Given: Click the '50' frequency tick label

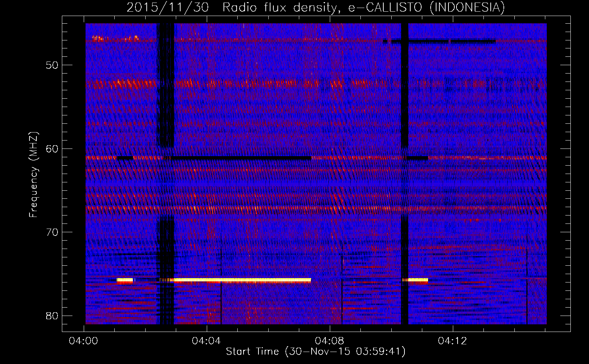Looking at the screenshot, I should 52,66.
